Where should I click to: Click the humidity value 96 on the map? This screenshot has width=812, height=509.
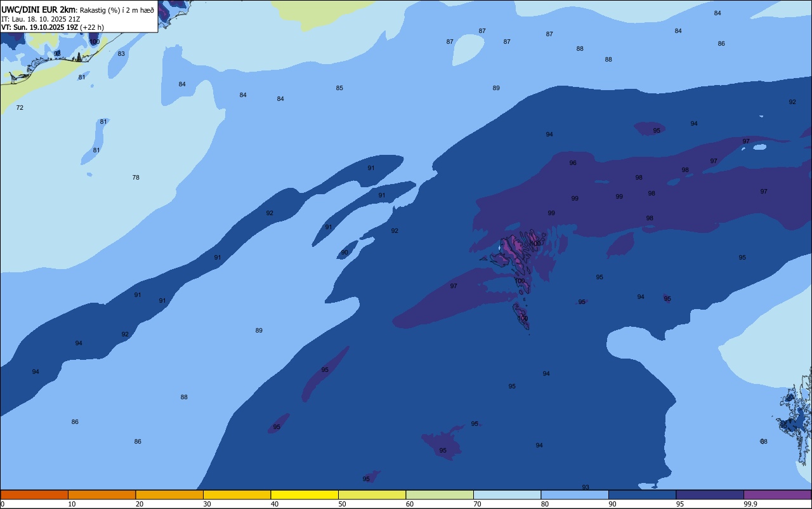(x=573, y=163)
